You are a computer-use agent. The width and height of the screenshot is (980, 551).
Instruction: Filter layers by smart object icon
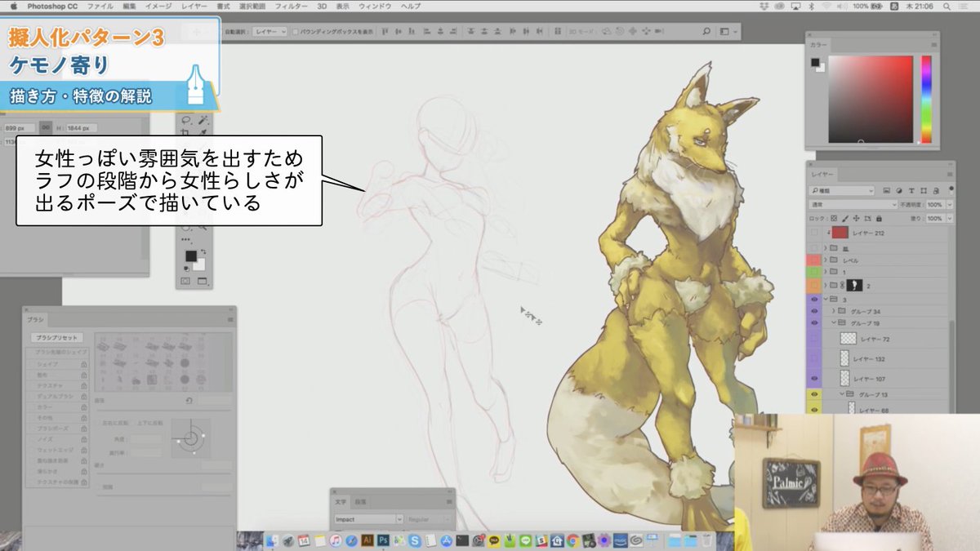(936, 191)
